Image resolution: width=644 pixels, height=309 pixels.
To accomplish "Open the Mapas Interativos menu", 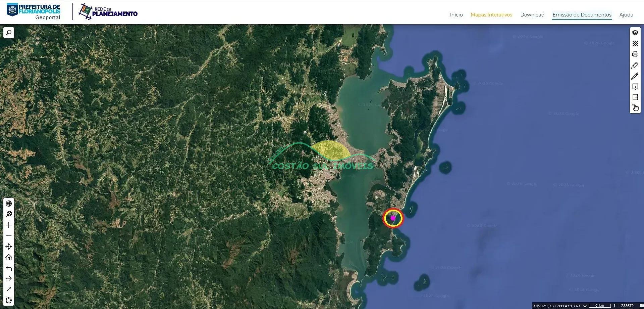I will coord(491,15).
